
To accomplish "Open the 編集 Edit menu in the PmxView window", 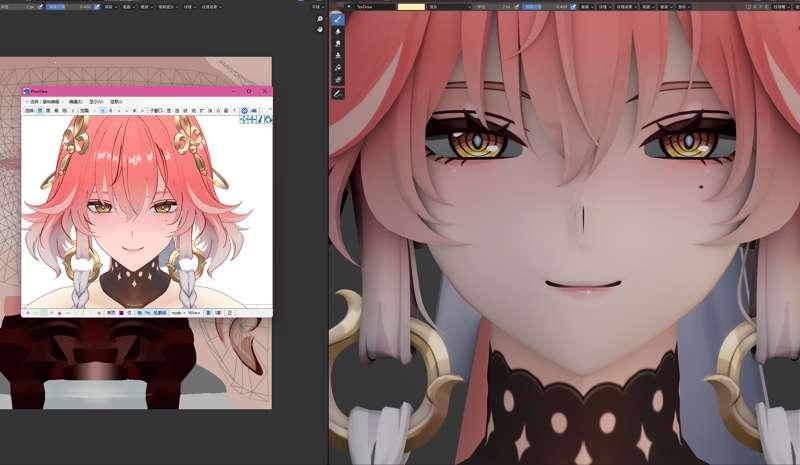I will click(76, 102).
